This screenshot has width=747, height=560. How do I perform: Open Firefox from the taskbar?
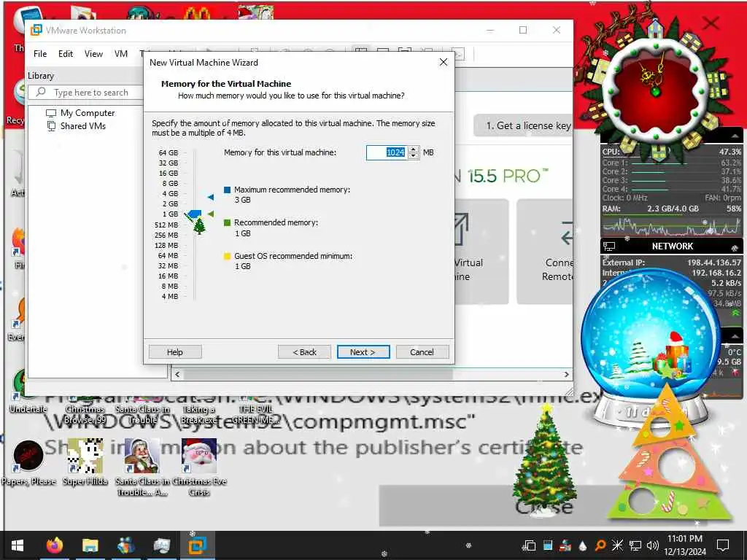click(55, 545)
